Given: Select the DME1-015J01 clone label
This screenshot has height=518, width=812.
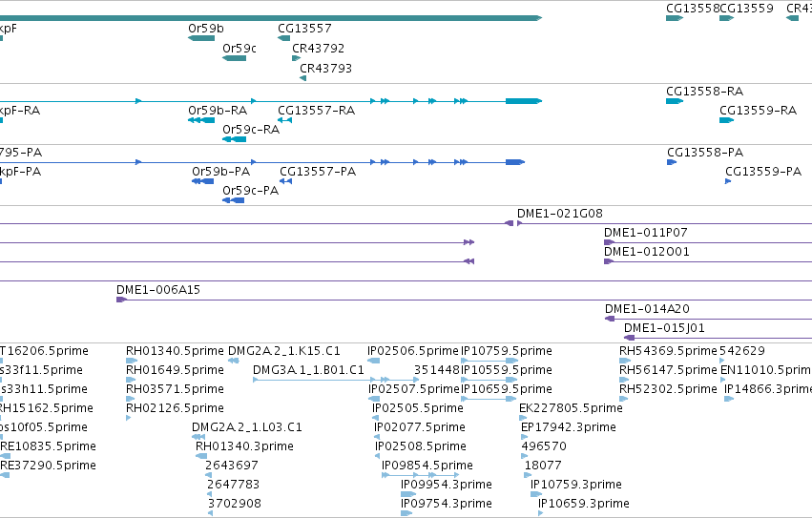Looking at the screenshot, I should coord(664,328).
